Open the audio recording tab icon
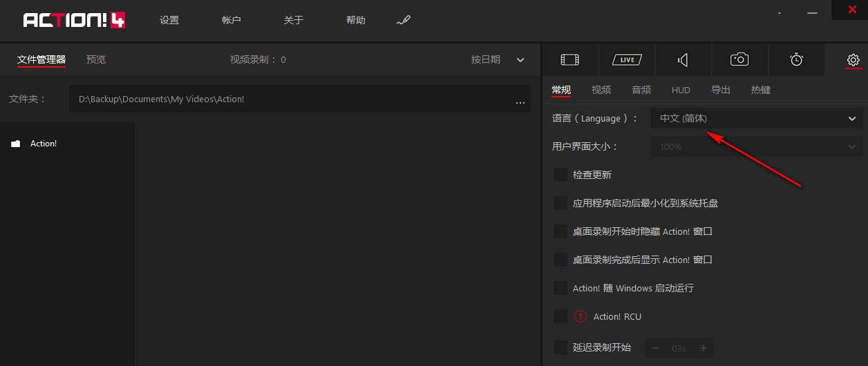Viewport: 868px width, 366px height. coord(683,60)
